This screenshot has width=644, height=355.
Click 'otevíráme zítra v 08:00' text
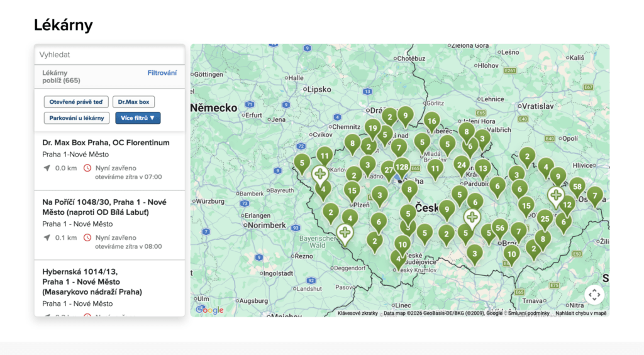(x=128, y=247)
